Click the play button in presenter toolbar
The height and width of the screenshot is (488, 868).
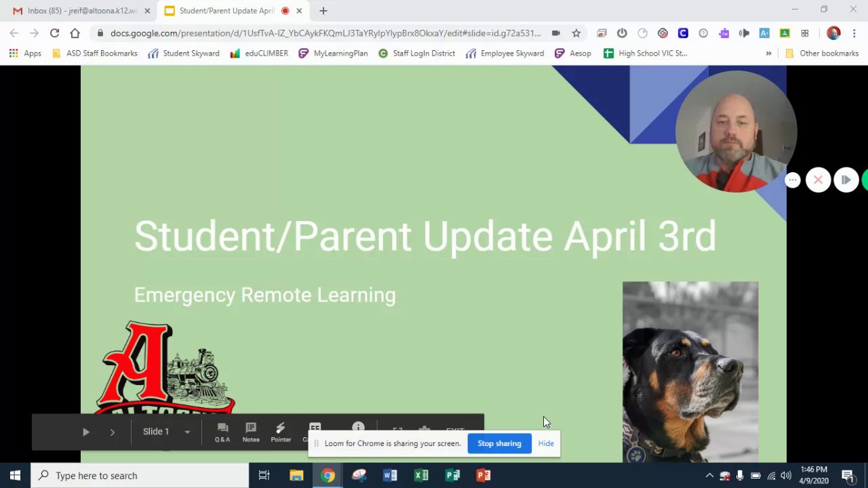(x=86, y=432)
